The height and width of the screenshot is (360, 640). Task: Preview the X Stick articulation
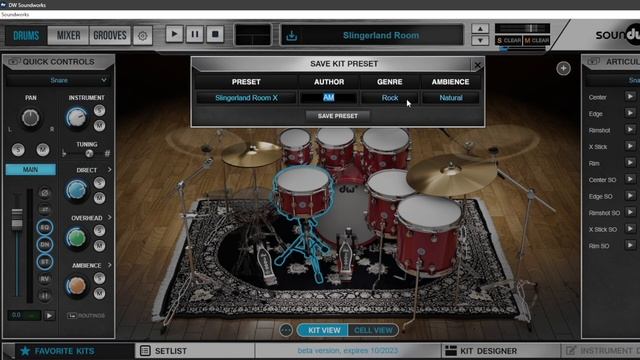click(630, 146)
